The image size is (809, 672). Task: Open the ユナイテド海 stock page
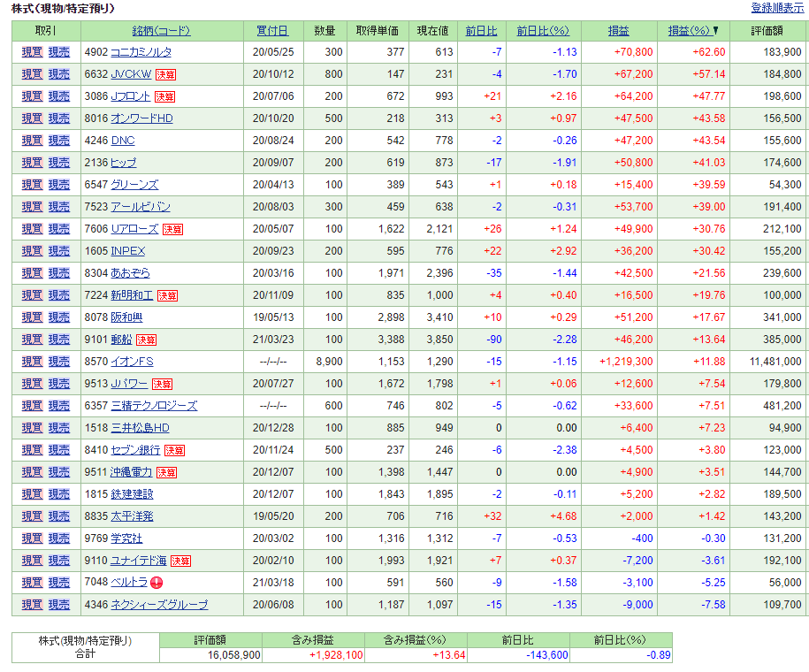click(x=139, y=561)
